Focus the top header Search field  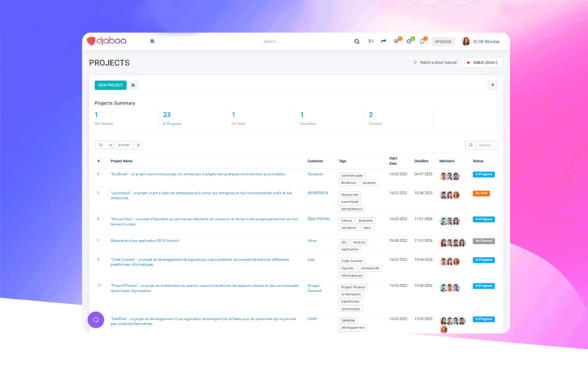point(270,41)
